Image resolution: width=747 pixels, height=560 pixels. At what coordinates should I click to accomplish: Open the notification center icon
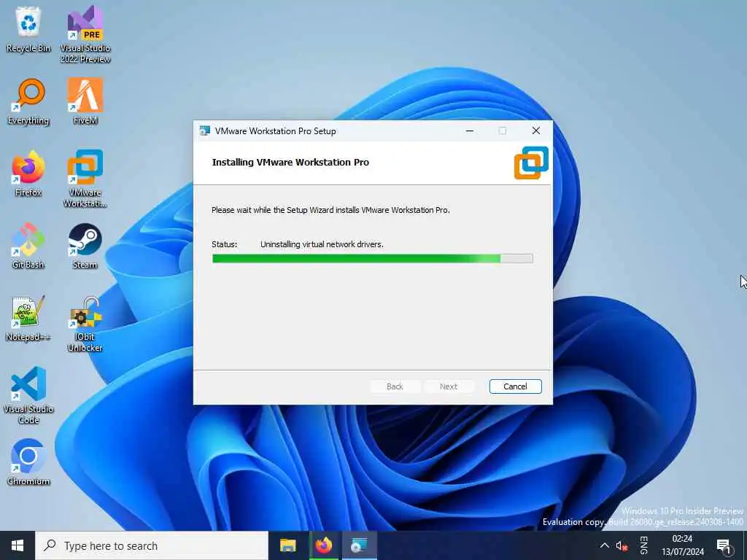tap(724, 545)
